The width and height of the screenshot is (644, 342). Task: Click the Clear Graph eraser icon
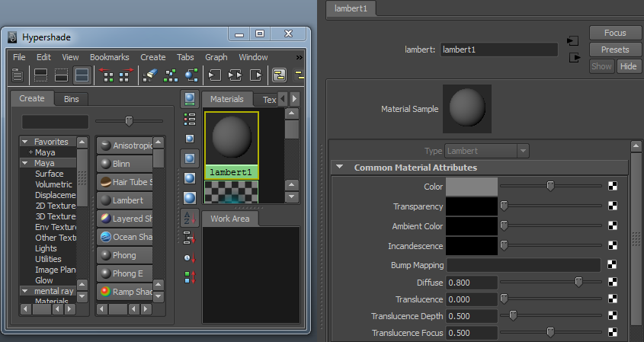click(x=150, y=75)
